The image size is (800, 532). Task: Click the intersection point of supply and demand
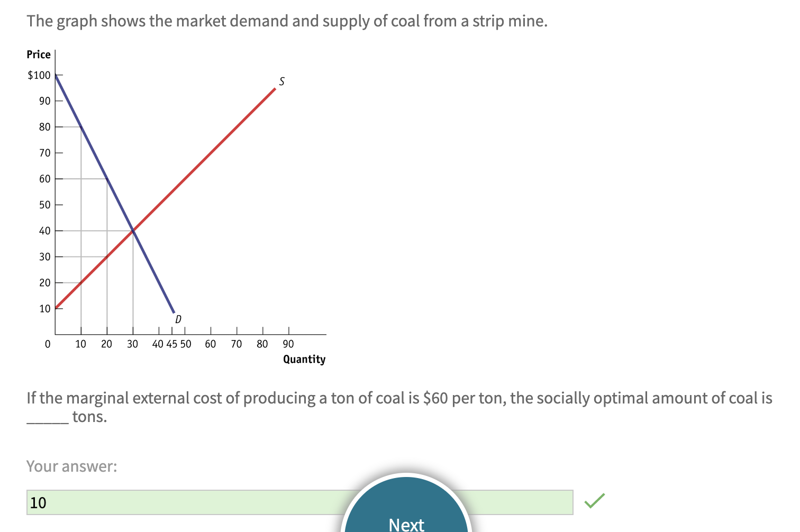pos(133,231)
